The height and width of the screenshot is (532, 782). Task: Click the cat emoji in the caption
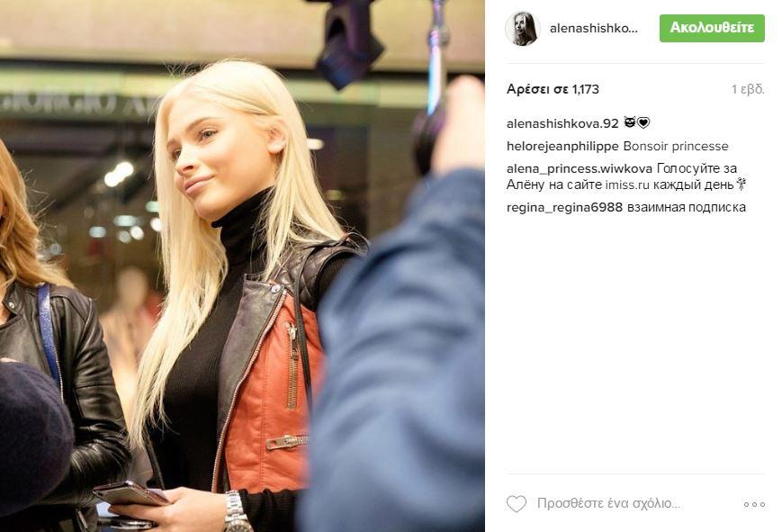coord(629,122)
